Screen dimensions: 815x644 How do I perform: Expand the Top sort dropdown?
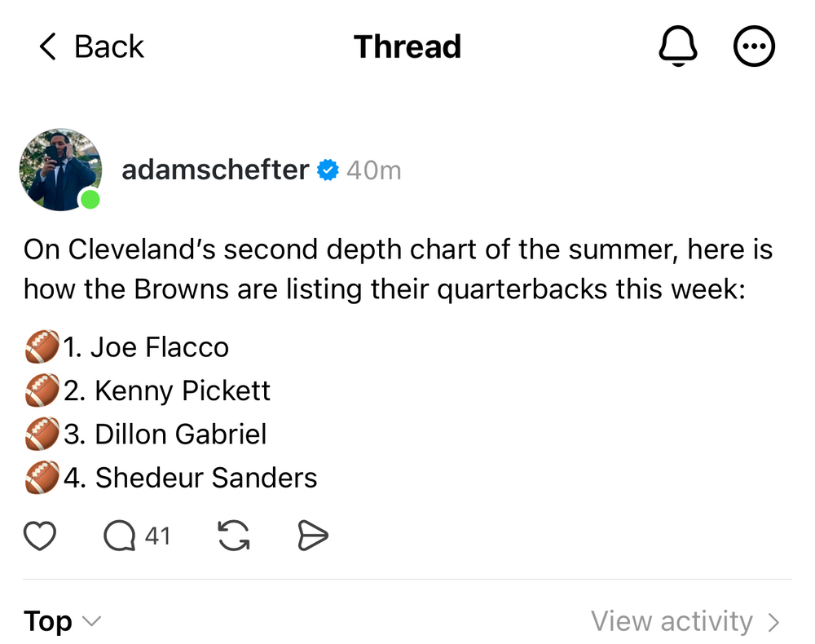[61, 621]
